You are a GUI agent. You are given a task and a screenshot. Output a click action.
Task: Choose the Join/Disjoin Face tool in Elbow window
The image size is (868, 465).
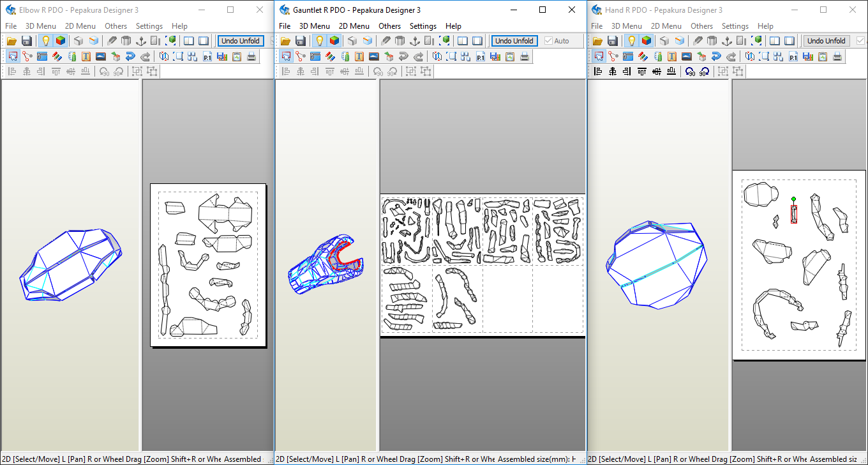click(x=27, y=56)
